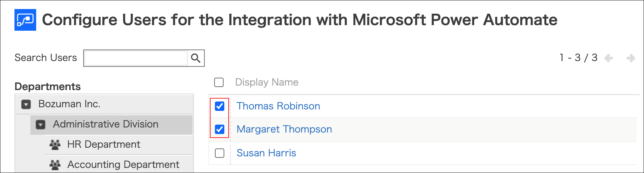
Task: Open Susan Harris user link
Action: [266, 153]
